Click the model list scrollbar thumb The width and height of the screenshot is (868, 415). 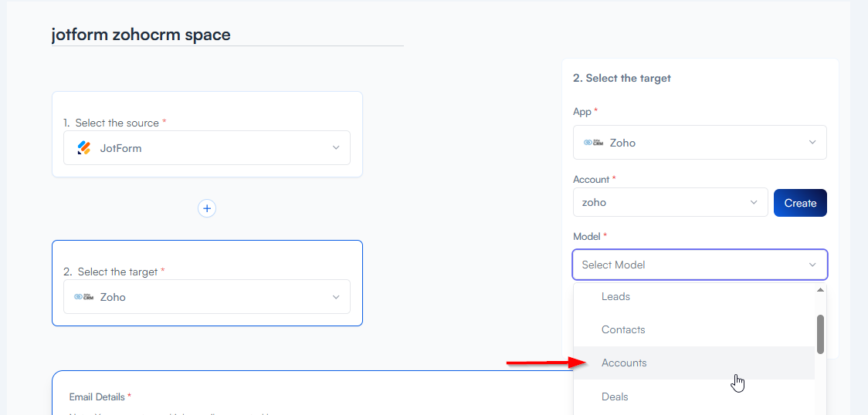coord(820,333)
